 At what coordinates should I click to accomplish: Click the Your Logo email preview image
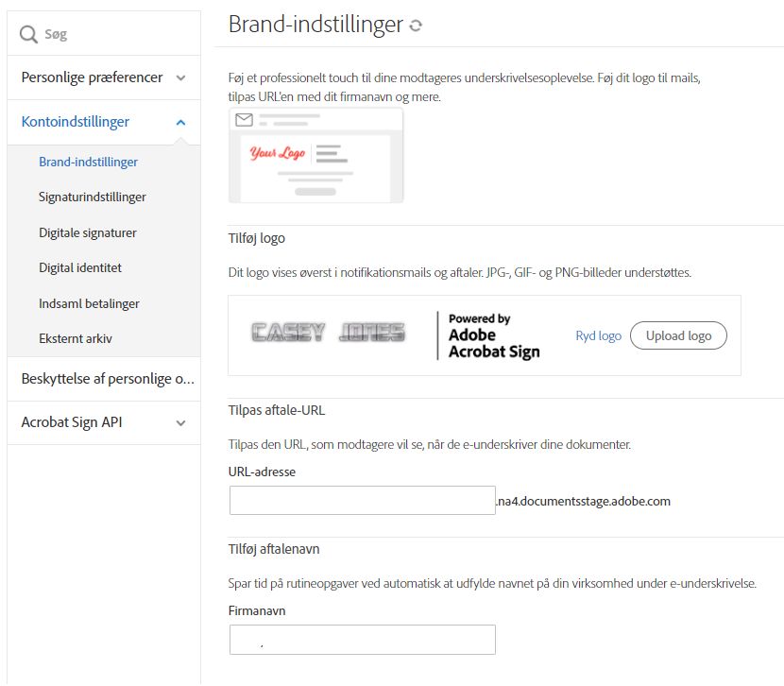coord(315,155)
